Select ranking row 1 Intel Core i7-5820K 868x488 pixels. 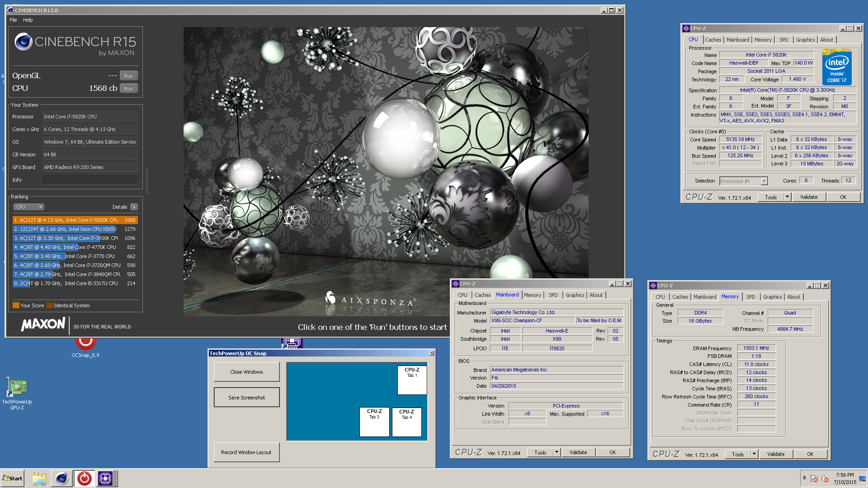[x=75, y=220]
